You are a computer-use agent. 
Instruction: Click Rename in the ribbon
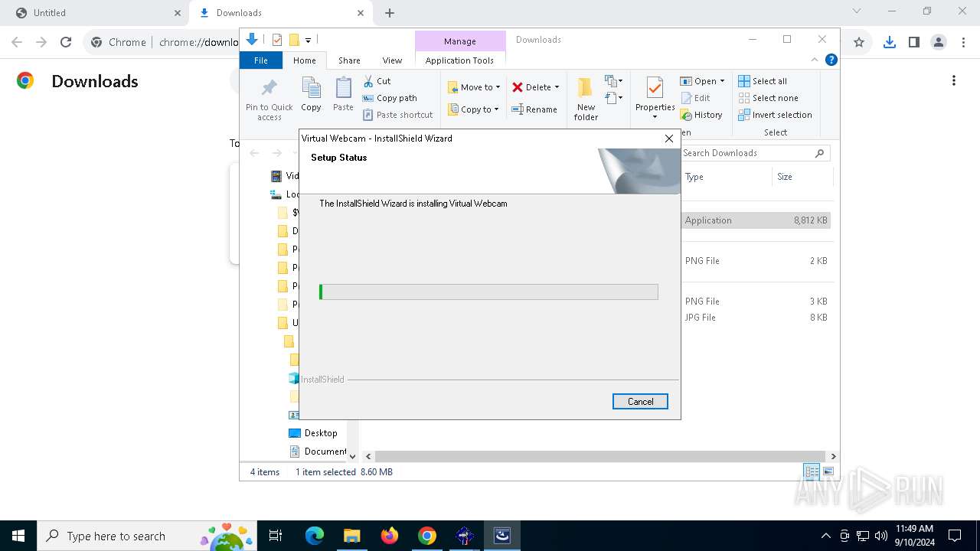(534, 109)
